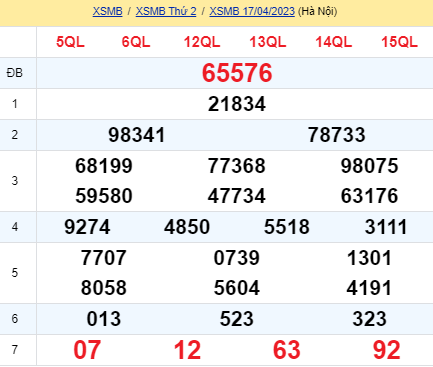This screenshot has height=367, width=433.
Task: Click sixth prize number 523
Action: pos(237,319)
